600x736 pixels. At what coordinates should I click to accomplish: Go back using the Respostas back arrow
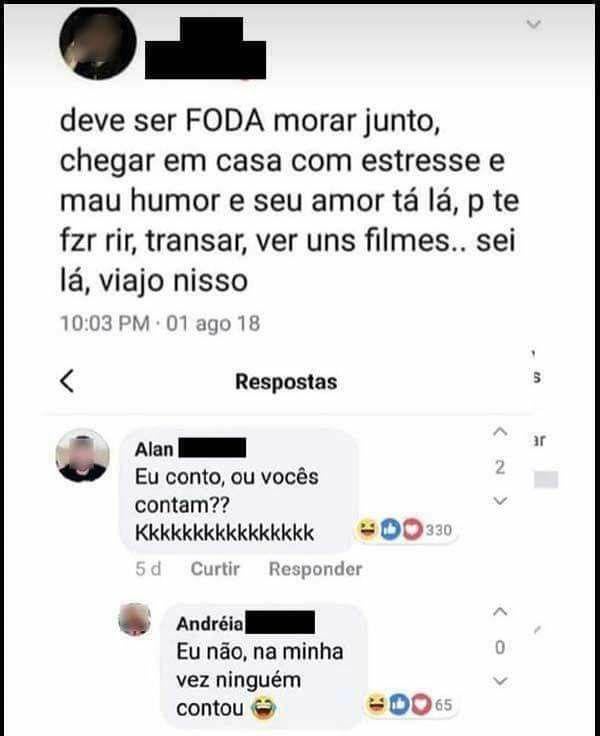pyautogui.click(x=67, y=381)
